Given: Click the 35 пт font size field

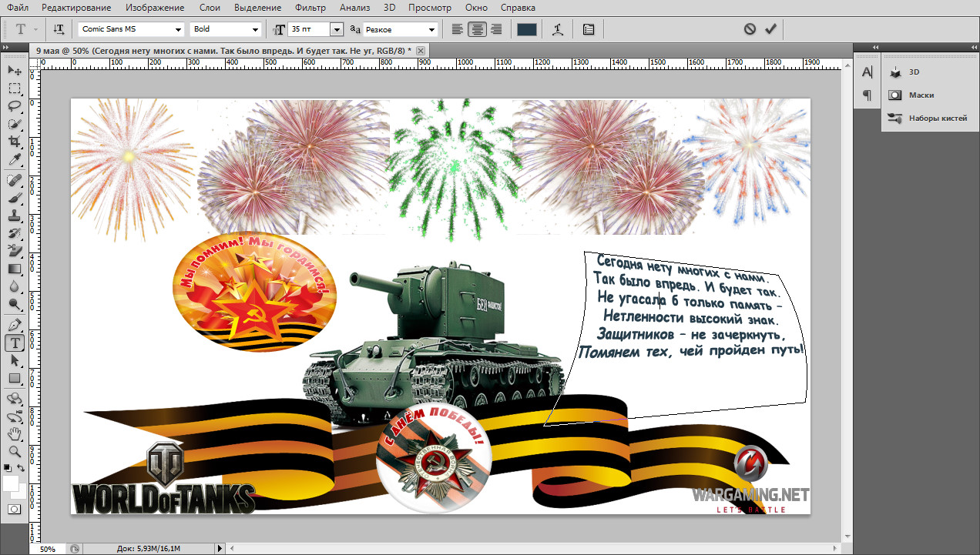Looking at the screenshot, I should click(x=308, y=29).
